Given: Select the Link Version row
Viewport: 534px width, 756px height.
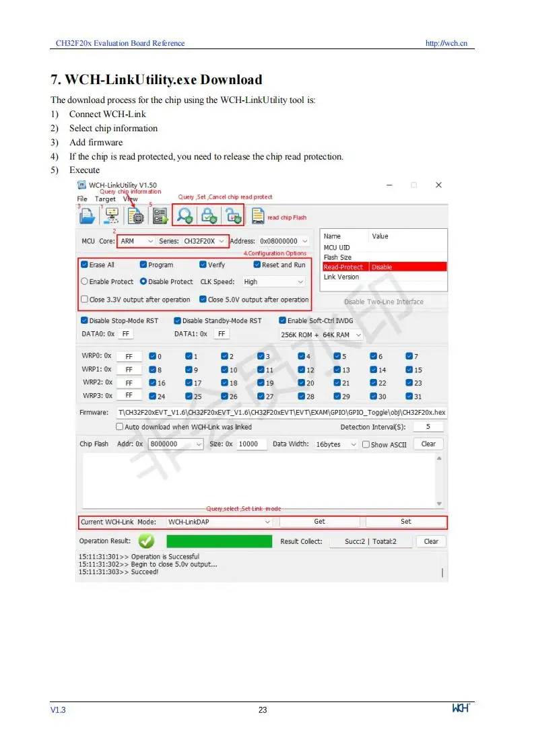Looking at the screenshot, I should tap(385, 277).
